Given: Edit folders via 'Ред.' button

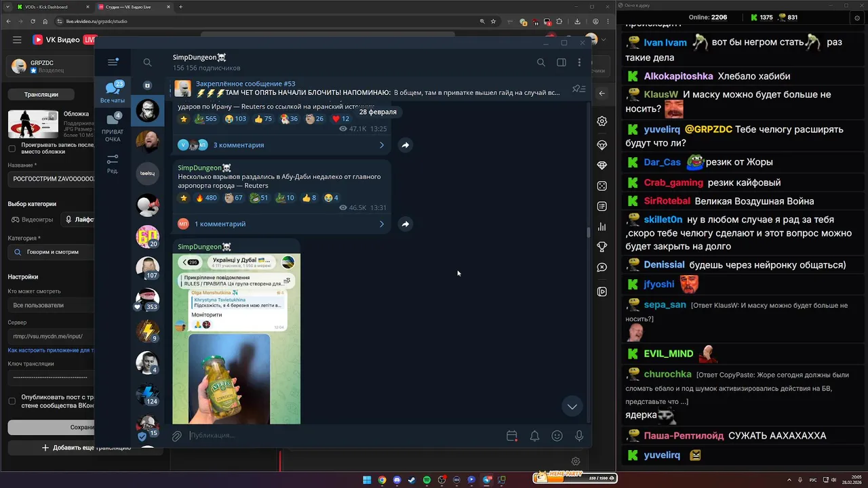Looking at the screenshot, I should click(113, 163).
